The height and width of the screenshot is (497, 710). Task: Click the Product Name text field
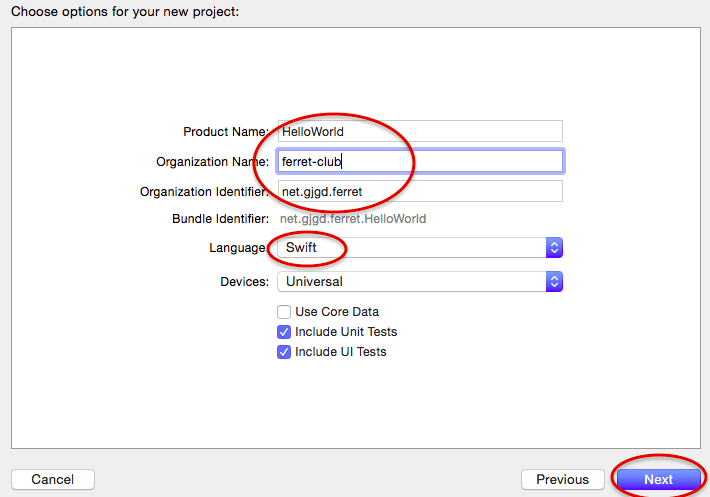pyautogui.click(x=420, y=131)
